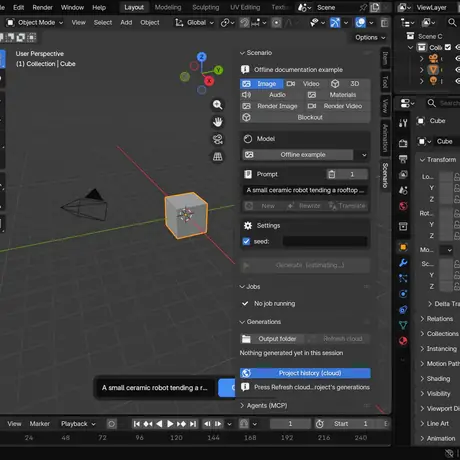
Task: Open the Tool properties tab icon
Action: coord(403,123)
